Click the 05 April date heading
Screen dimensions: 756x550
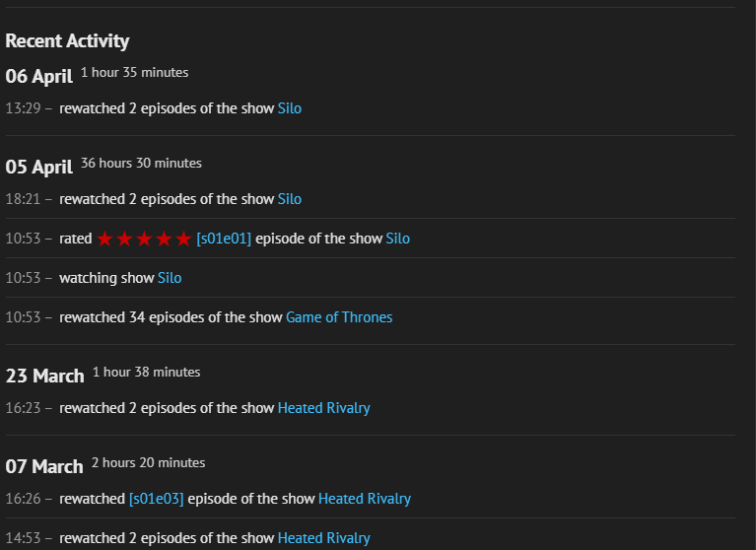(39, 168)
